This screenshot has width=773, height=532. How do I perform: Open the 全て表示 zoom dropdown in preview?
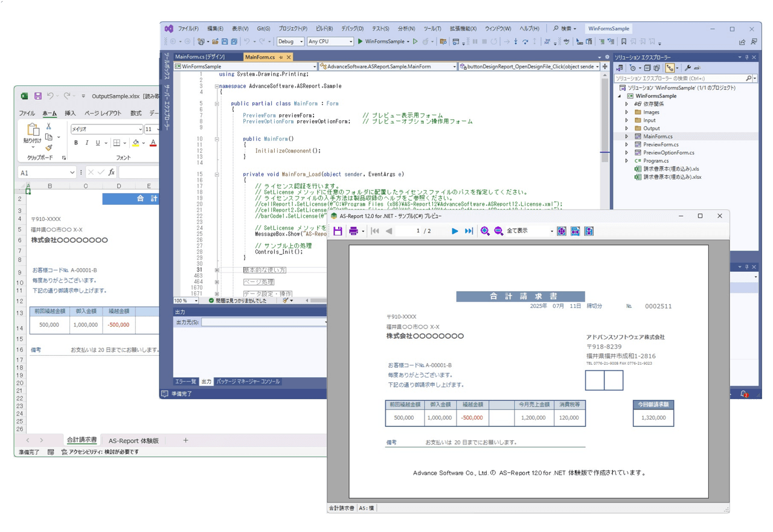(x=551, y=231)
